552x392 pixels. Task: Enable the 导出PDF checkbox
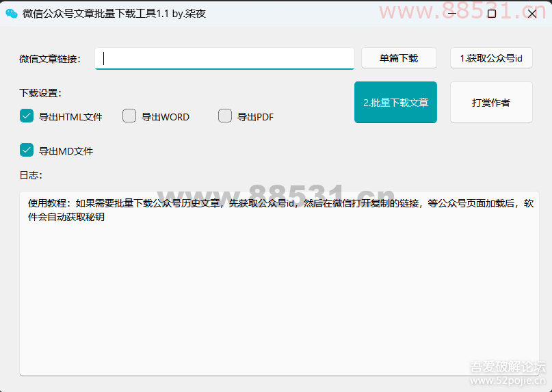click(225, 116)
